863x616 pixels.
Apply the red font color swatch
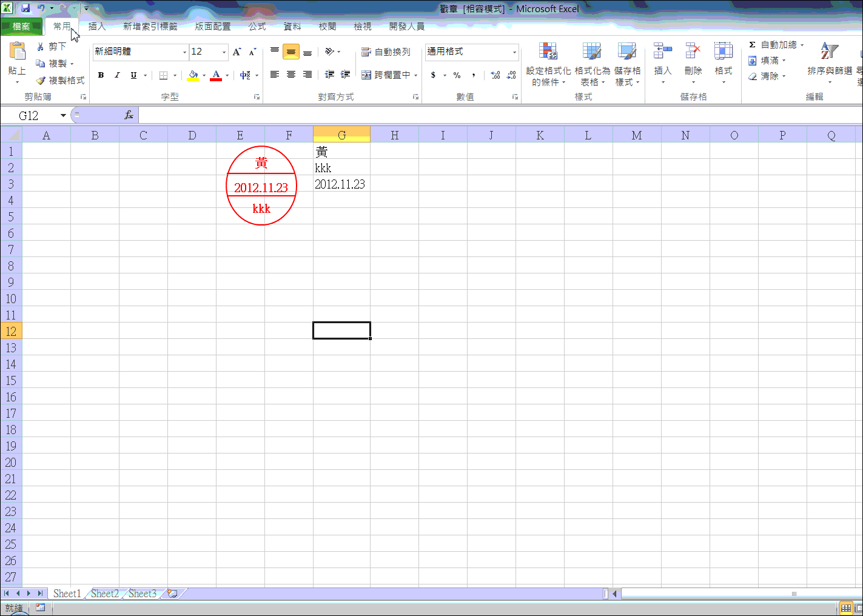(x=216, y=75)
